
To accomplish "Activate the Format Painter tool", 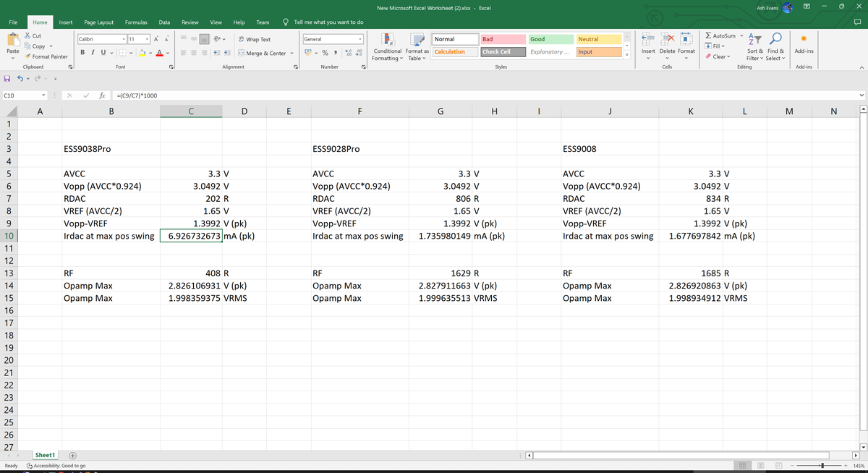I will pyautogui.click(x=46, y=56).
